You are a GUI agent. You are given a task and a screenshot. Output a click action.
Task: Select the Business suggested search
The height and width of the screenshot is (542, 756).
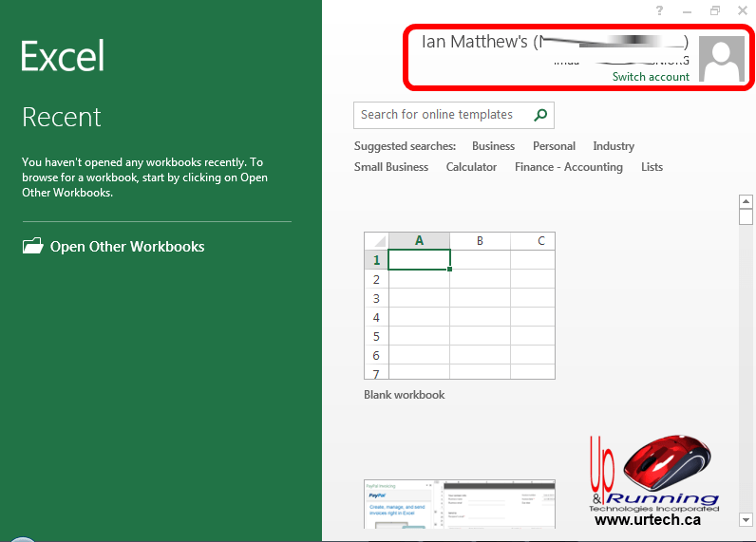click(x=493, y=146)
